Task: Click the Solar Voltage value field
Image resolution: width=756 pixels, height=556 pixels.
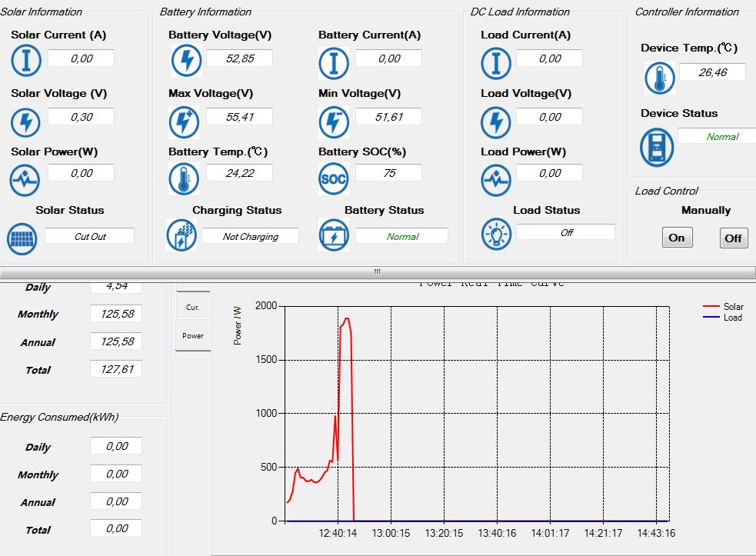Action: [81, 117]
